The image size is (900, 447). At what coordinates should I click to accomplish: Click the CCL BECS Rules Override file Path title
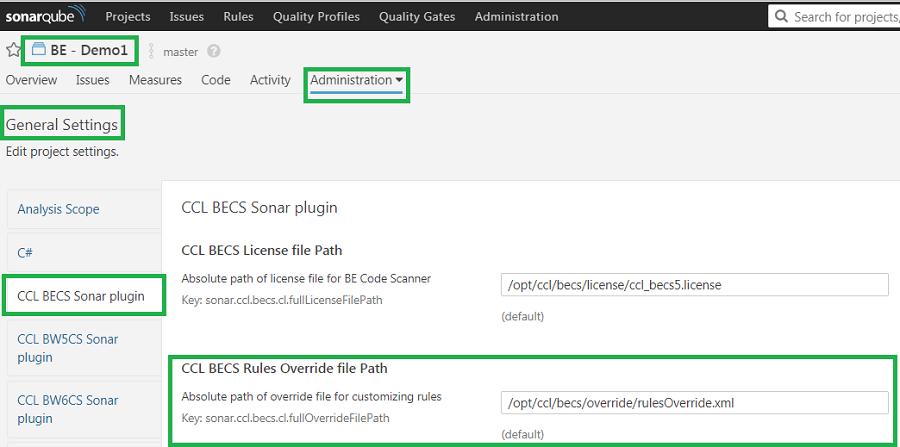(284, 368)
